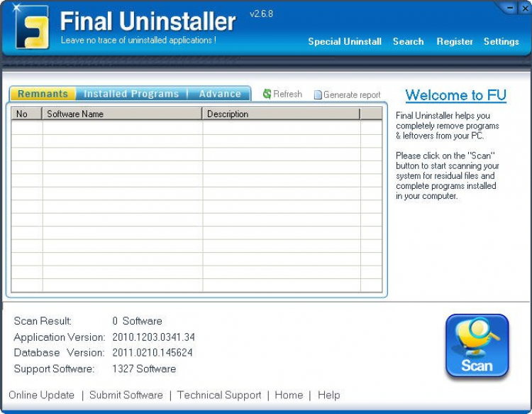Click the green Refresh icon
The width and height of the screenshot is (532, 414).
(267, 94)
